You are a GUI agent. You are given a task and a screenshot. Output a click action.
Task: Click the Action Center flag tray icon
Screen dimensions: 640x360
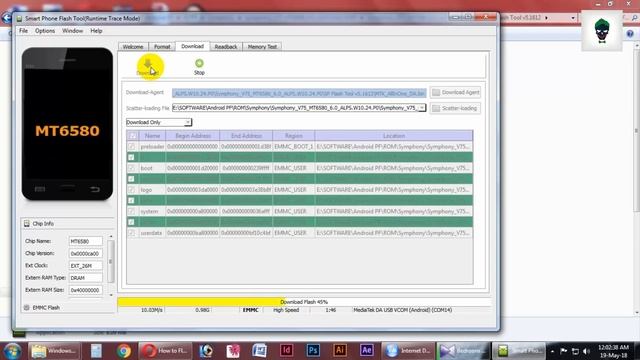coord(564,351)
